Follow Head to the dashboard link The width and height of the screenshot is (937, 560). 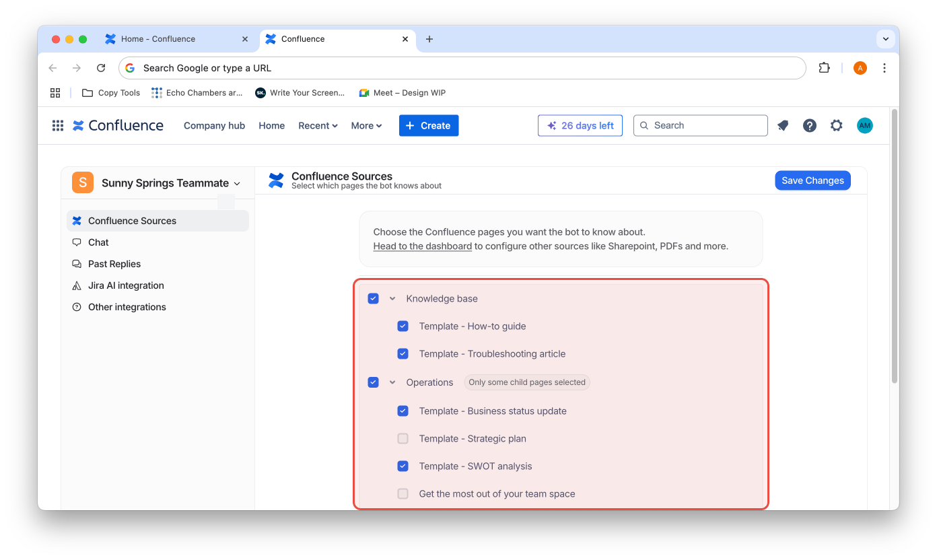pos(423,246)
